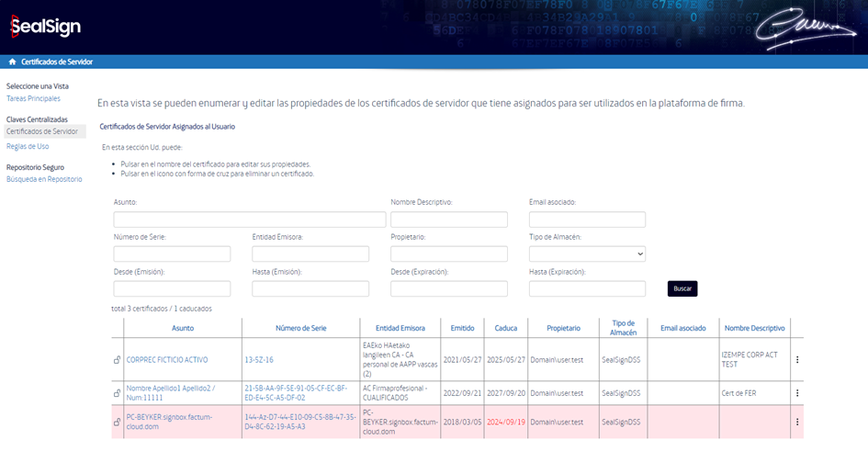Click lock icon for Nombre Apellido1 Apellido2 row
This screenshot has width=868, height=451.
[x=117, y=393]
